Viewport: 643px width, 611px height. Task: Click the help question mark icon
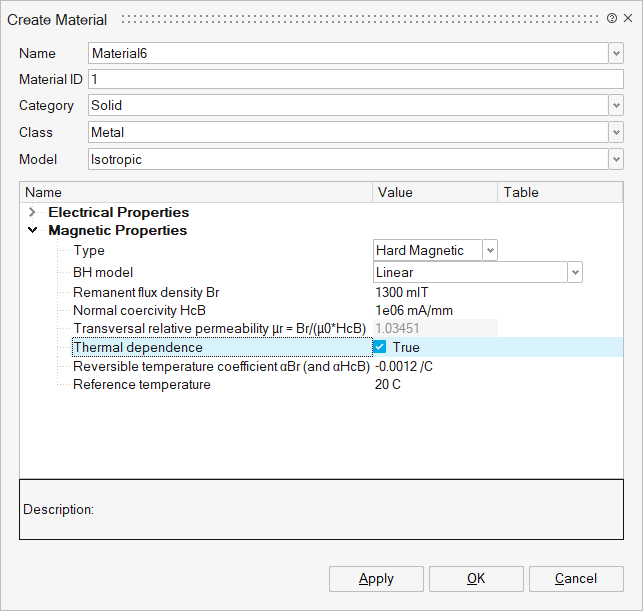(x=611, y=19)
